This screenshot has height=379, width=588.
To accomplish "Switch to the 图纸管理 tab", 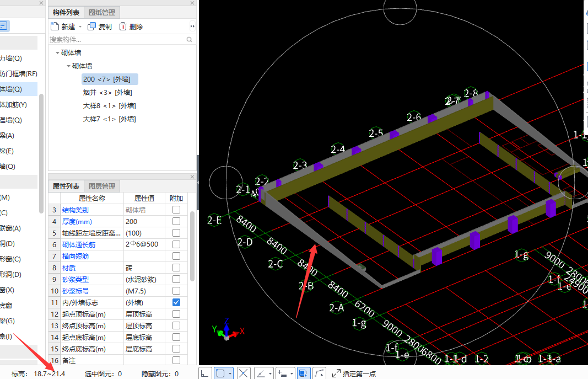I will [x=102, y=12].
